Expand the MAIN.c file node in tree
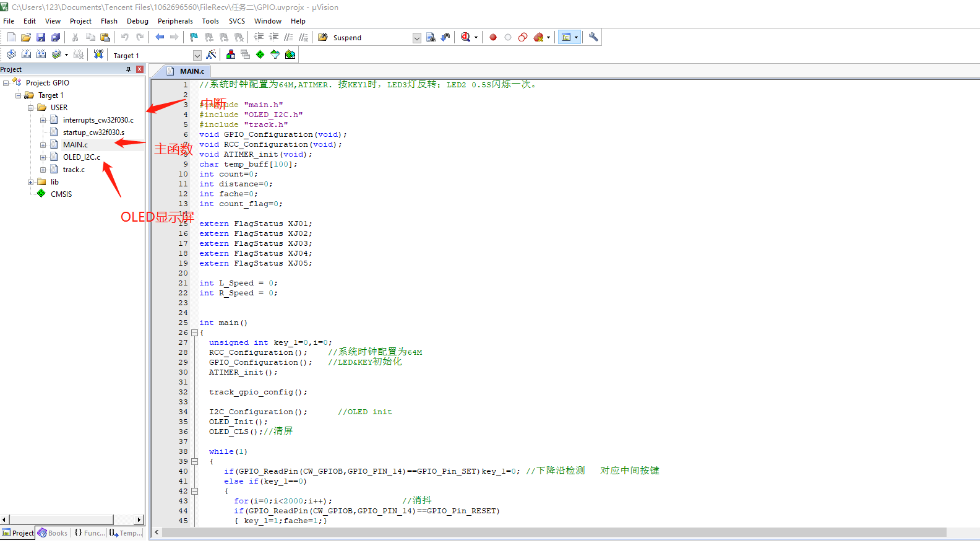Image resolution: width=980 pixels, height=543 pixels. point(43,145)
